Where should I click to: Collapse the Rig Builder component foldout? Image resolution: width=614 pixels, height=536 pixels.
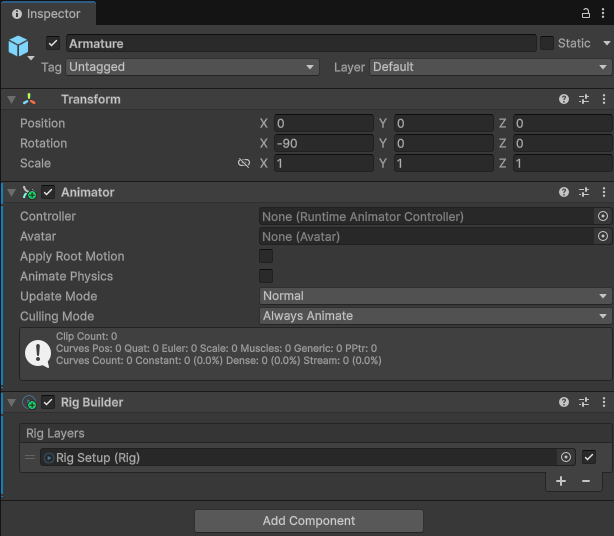pyautogui.click(x=11, y=402)
